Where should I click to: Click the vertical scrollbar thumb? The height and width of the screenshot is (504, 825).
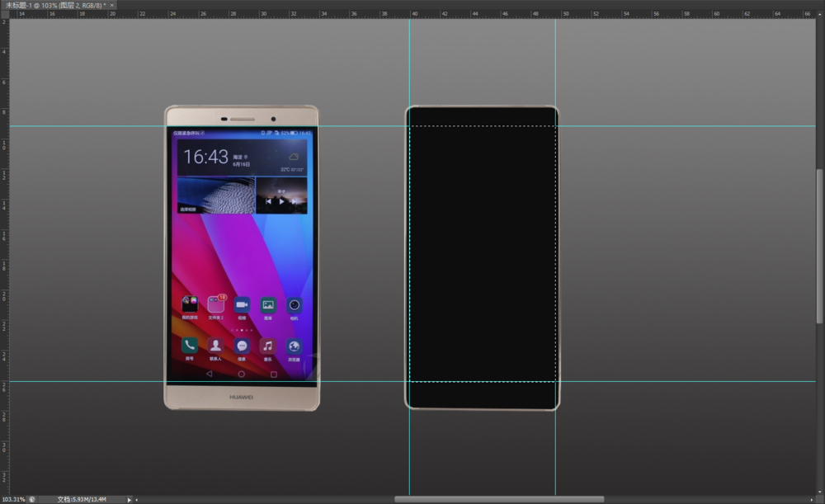tap(820, 246)
